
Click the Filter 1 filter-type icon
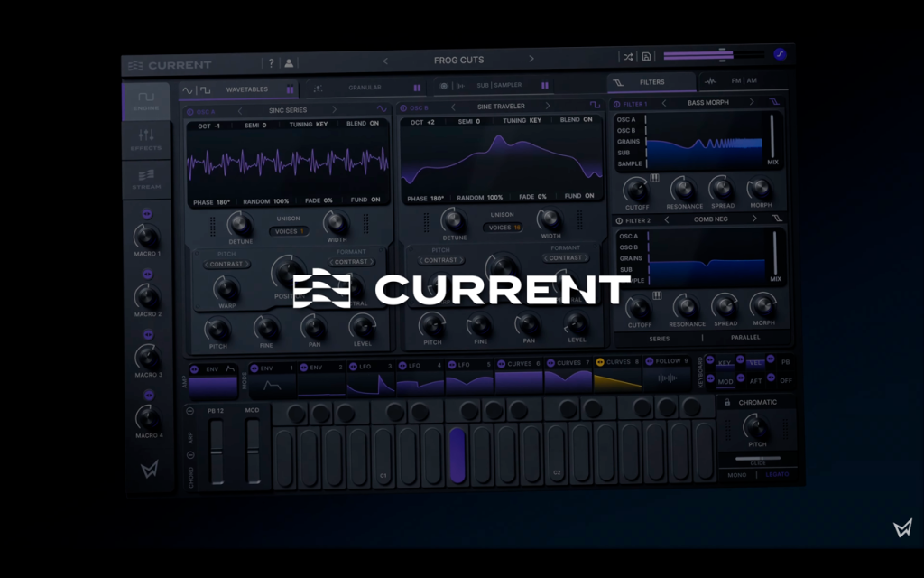coord(774,102)
